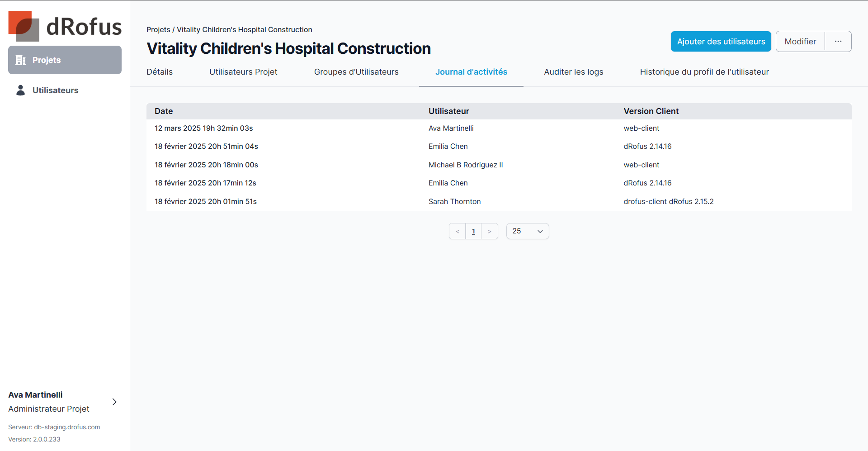Open the three-dots more options menu
Image resolution: width=868 pixels, height=451 pixels.
coord(838,42)
